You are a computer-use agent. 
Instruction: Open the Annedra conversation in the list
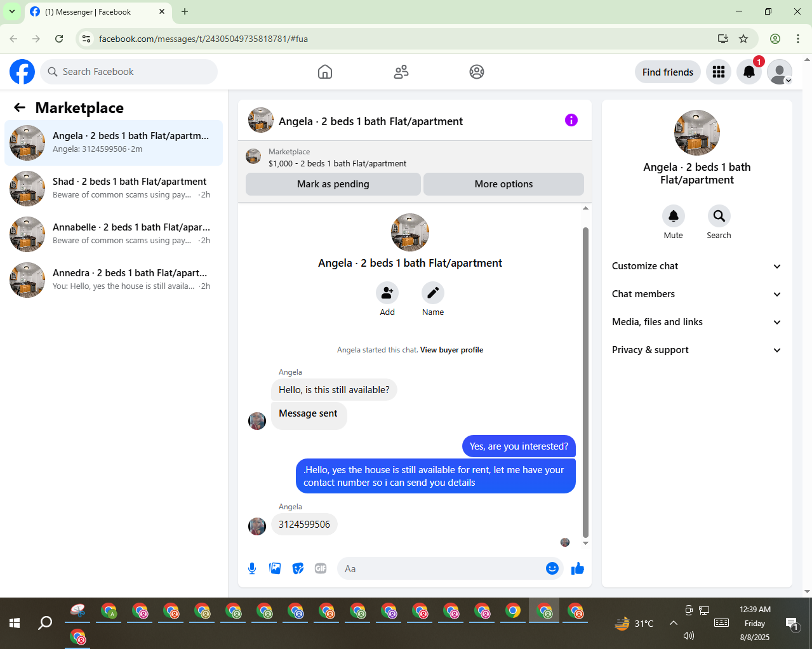(x=114, y=280)
